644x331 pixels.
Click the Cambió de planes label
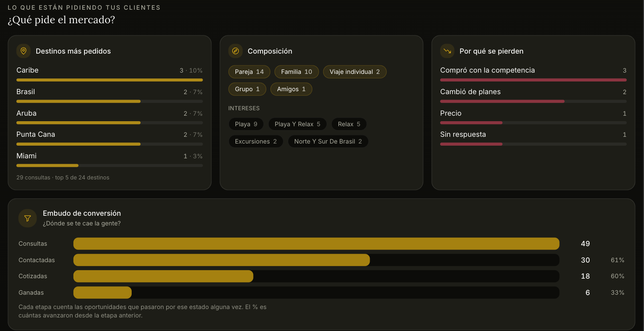coord(471,92)
